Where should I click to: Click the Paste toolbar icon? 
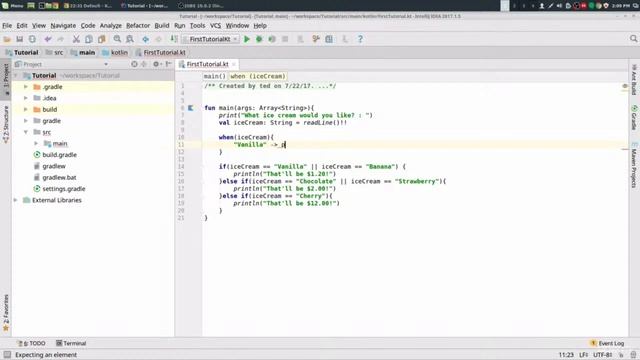click(101, 39)
